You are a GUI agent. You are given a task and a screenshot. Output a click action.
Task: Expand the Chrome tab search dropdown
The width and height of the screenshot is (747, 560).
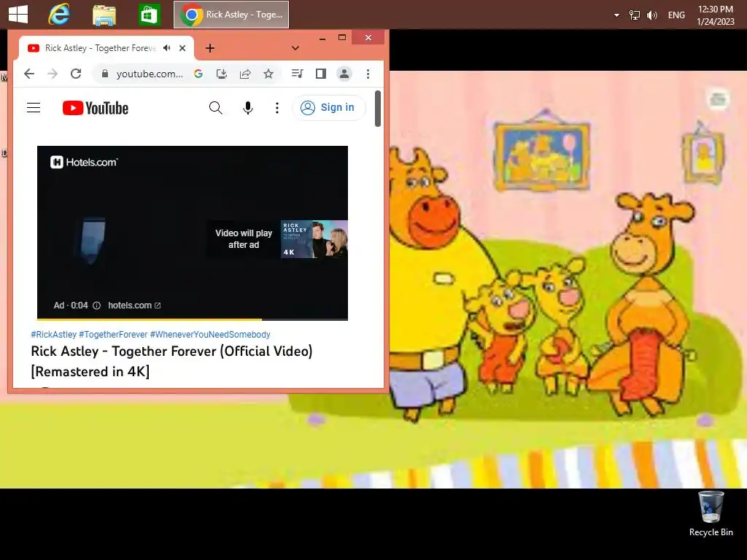(295, 48)
